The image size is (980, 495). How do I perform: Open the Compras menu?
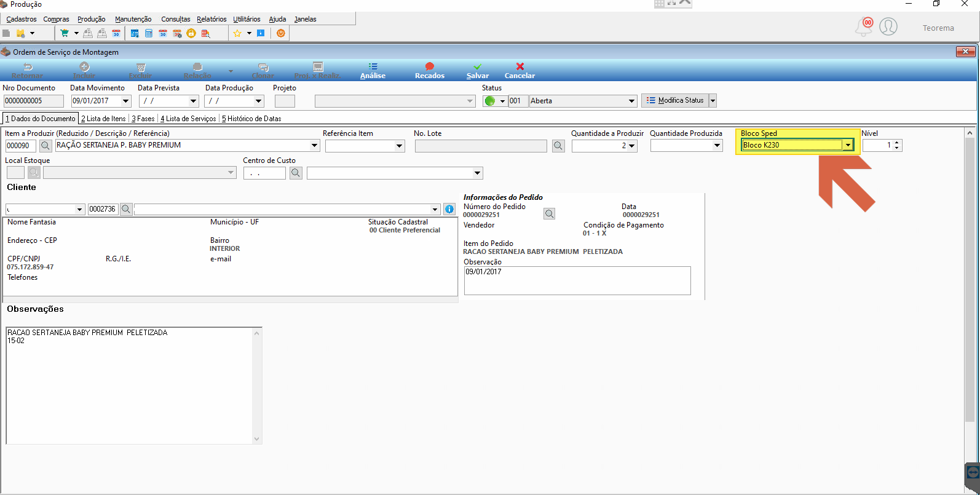pyautogui.click(x=56, y=19)
